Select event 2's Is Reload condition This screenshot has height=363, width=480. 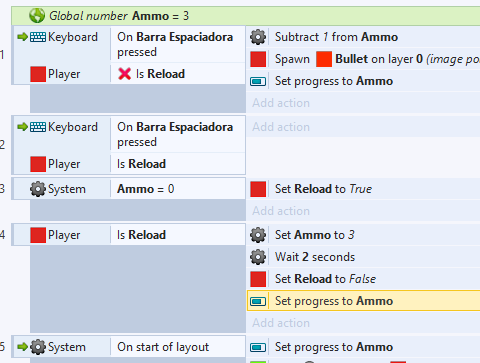[178, 164]
